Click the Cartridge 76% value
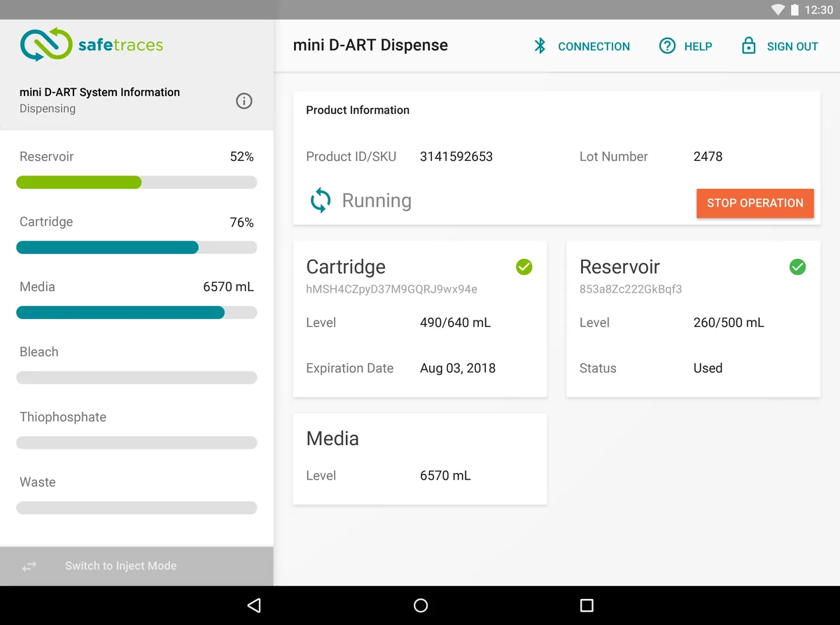 (241, 223)
